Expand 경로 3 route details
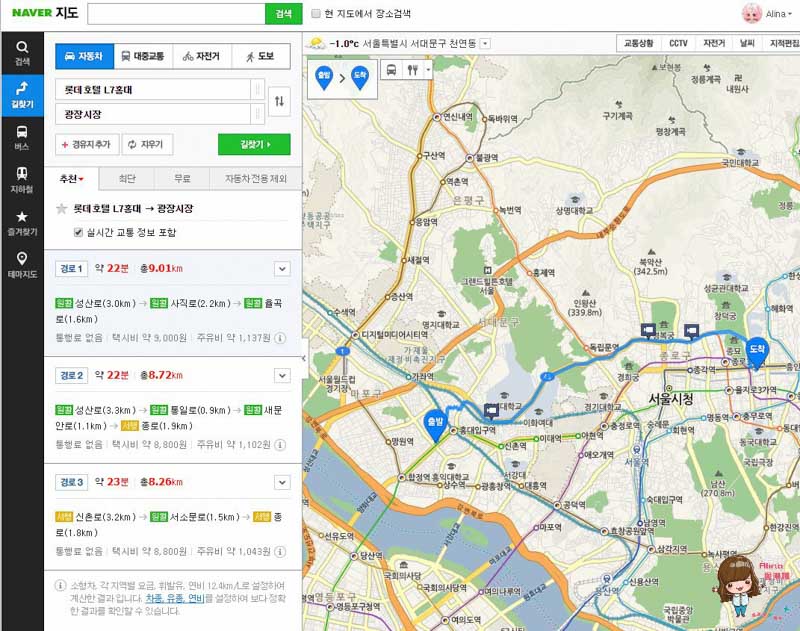Image resolution: width=800 pixels, height=631 pixels. click(x=282, y=482)
